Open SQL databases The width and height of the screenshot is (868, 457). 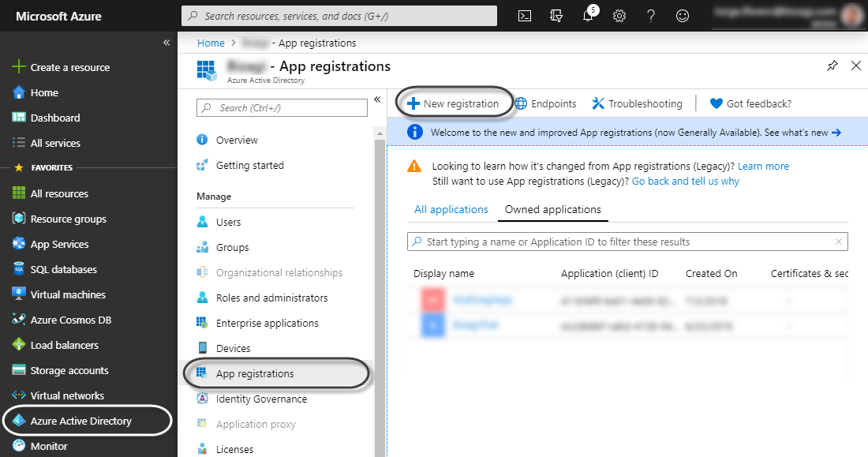click(x=54, y=269)
